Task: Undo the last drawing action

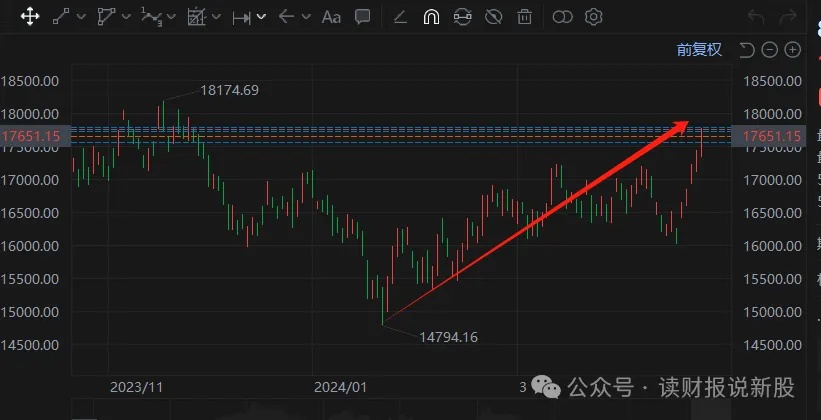Action: (756, 17)
